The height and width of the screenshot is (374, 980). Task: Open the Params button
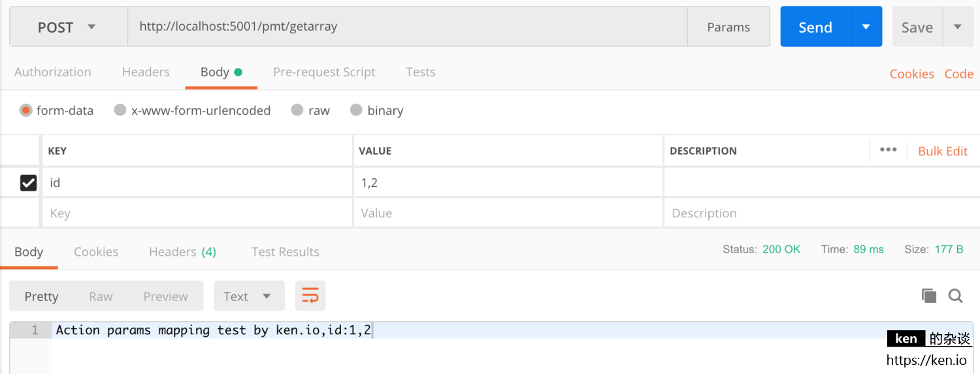(x=728, y=27)
